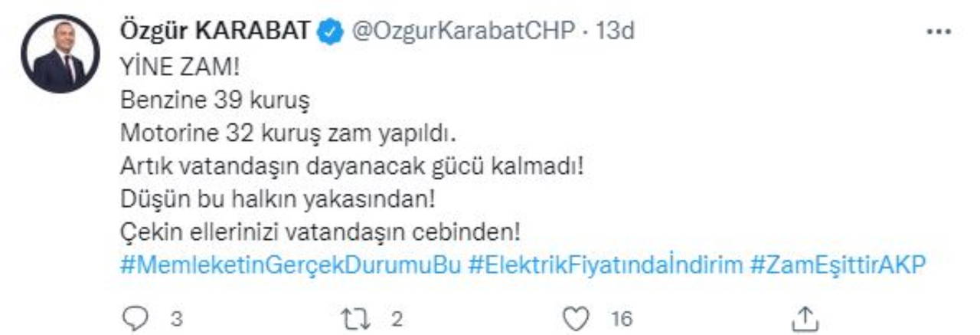Share the tweet using the upload arrow icon
This screenshot has height=335, width=980.
805,316
